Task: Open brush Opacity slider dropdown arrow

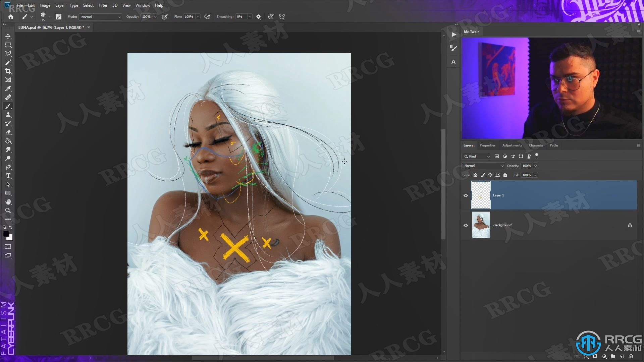Action: click(x=155, y=17)
